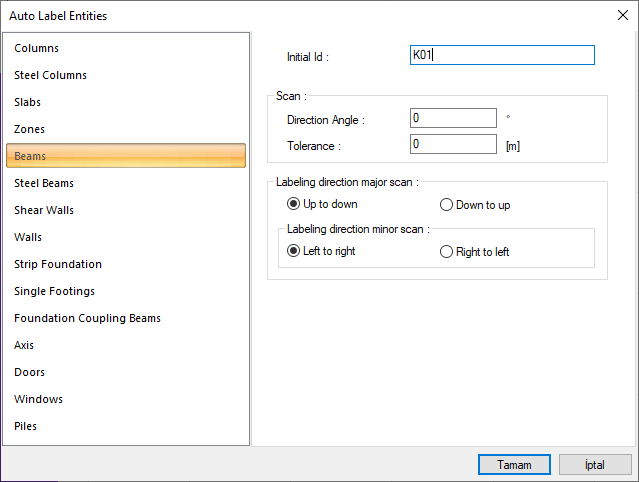Screen dimensions: 639x482
Task: Select the Doors list item
Action: click(x=29, y=372)
